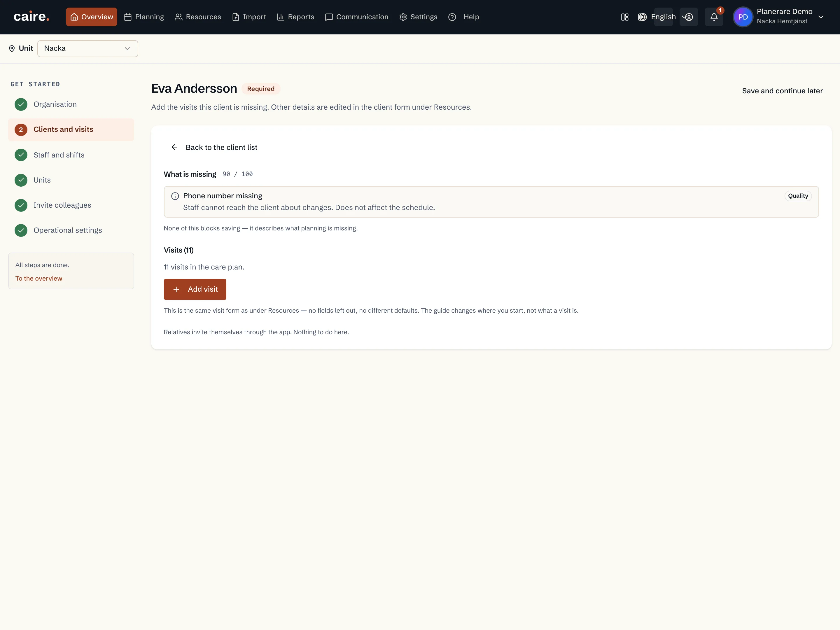Click the Required badge next to Eva Andersson

(x=260, y=89)
